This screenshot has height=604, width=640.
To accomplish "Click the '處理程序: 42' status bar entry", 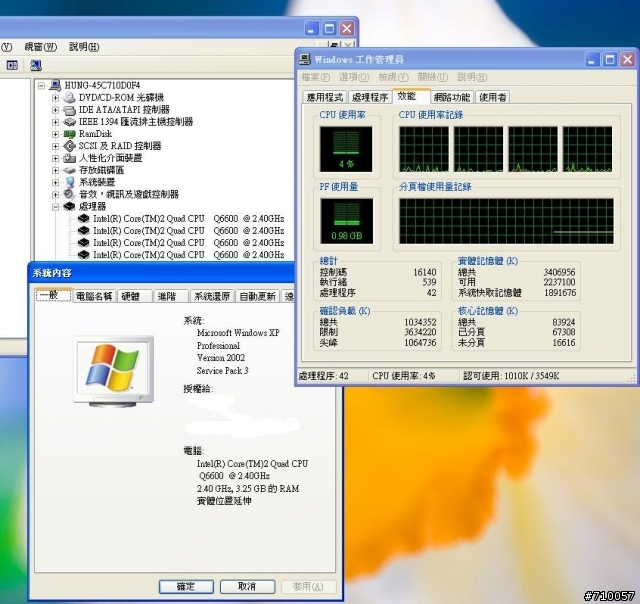I will [324, 376].
